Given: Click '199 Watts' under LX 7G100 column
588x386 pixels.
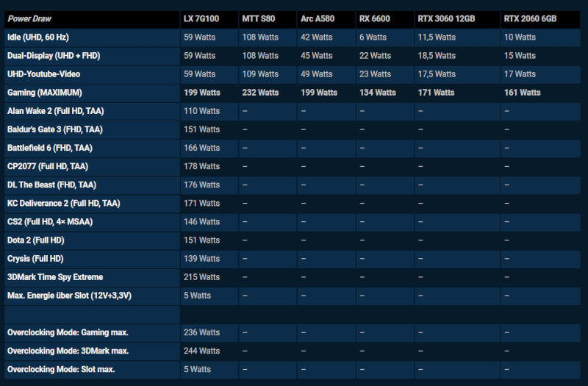Looking at the screenshot, I should (x=201, y=93).
